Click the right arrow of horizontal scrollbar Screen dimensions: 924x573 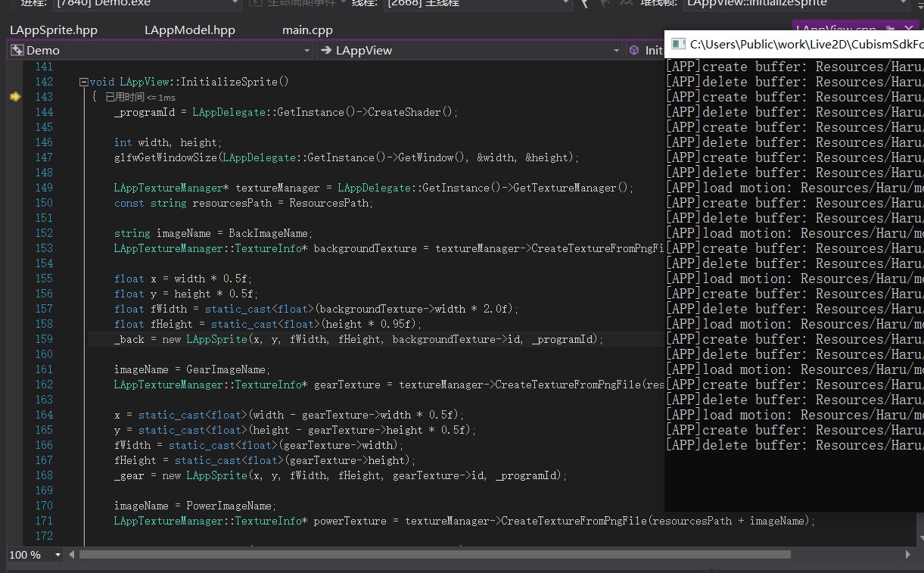(908, 555)
